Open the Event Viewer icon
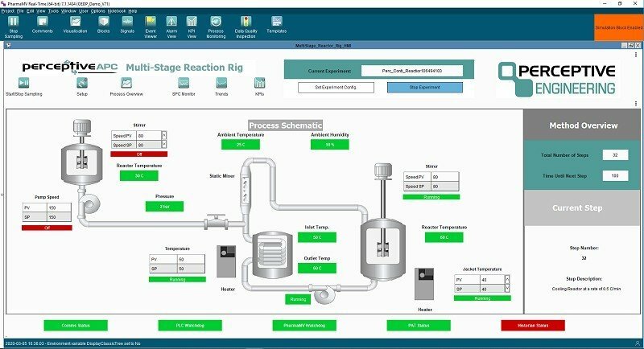The image size is (644, 349). (x=151, y=27)
